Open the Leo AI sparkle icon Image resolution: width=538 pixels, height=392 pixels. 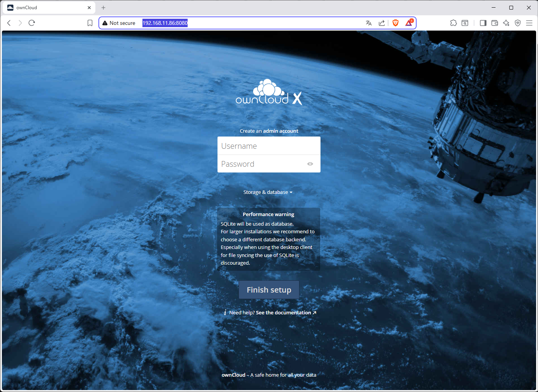click(x=506, y=23)
